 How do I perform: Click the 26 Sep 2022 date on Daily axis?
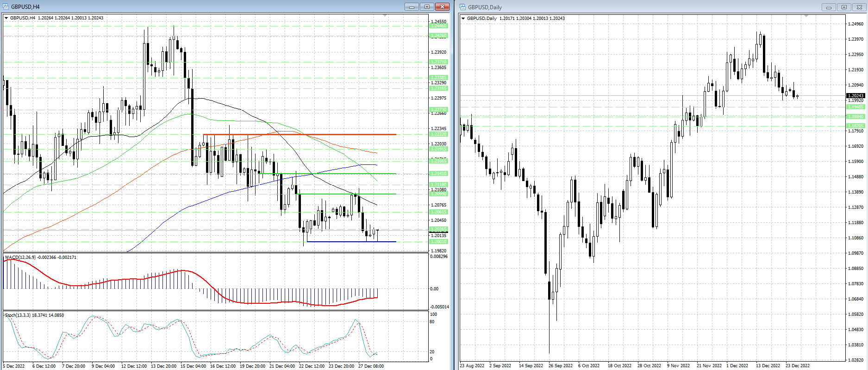[x=561, y=366]
